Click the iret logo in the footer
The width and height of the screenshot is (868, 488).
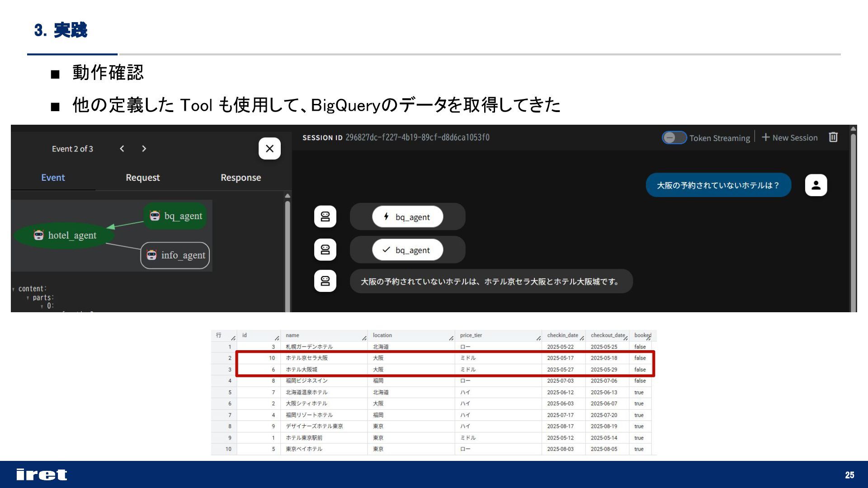42,474
